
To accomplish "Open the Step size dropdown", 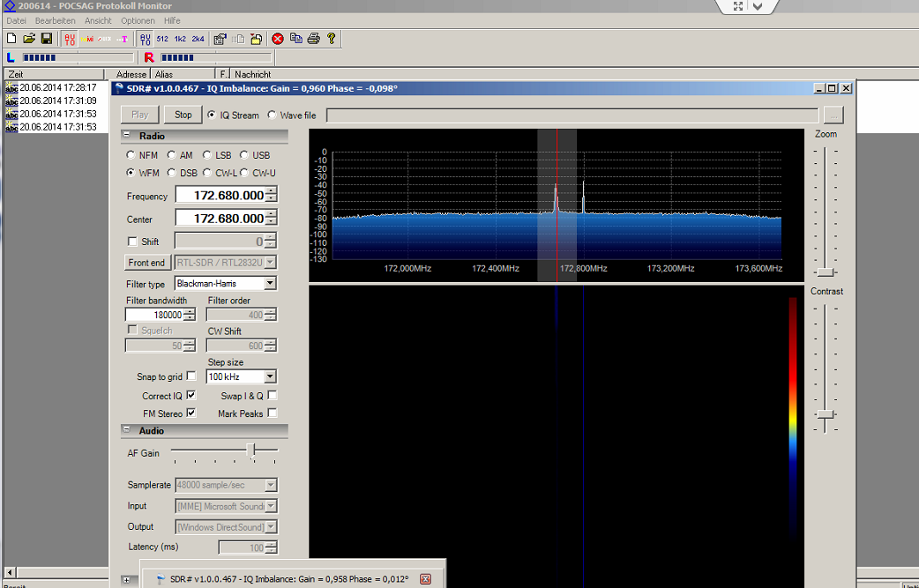I will pos(270,377).
